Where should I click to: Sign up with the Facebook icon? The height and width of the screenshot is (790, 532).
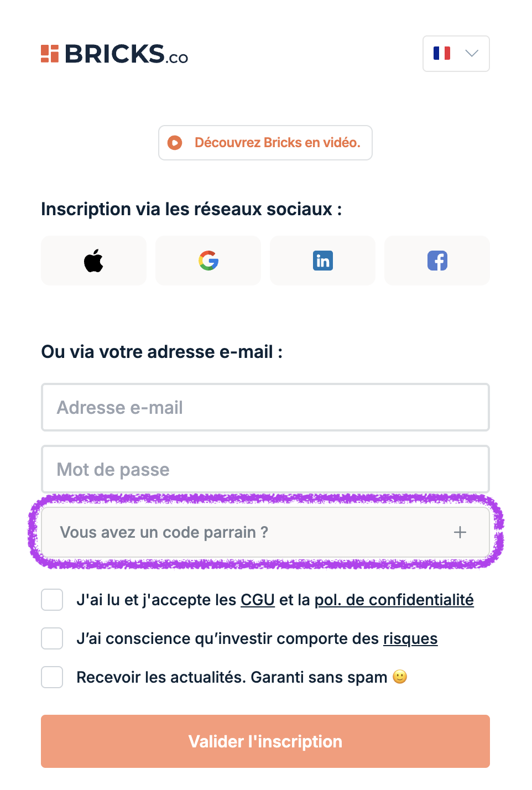click(x=437, y=261)
